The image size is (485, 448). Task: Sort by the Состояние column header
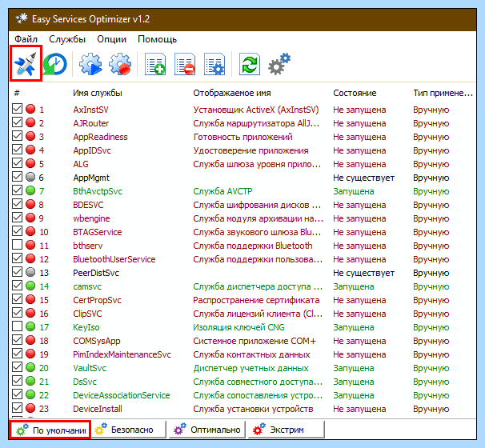coord(355,93)
